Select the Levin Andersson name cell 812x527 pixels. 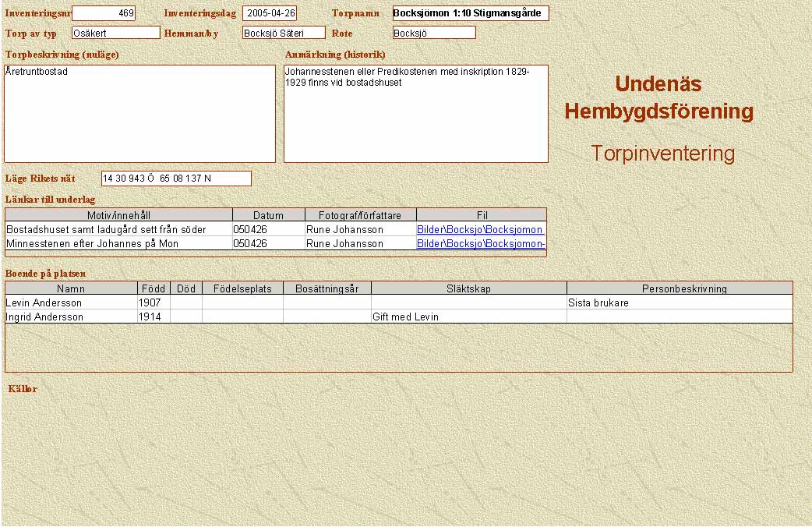click(72, 302)
